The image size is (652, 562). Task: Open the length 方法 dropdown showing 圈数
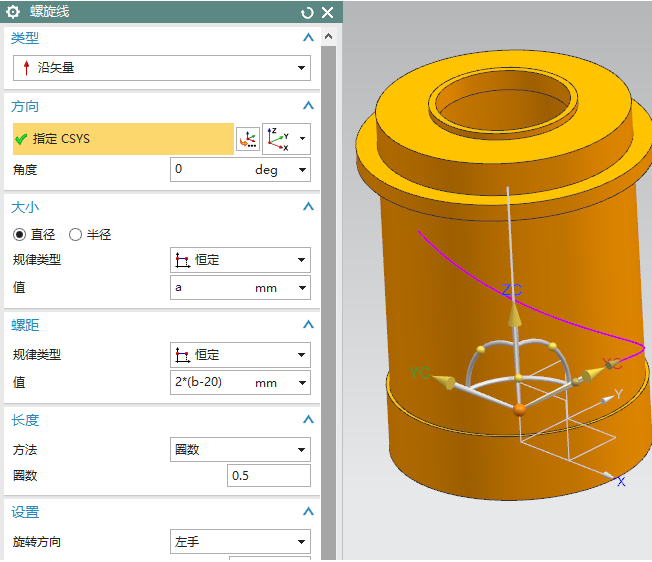pos(240,450)
